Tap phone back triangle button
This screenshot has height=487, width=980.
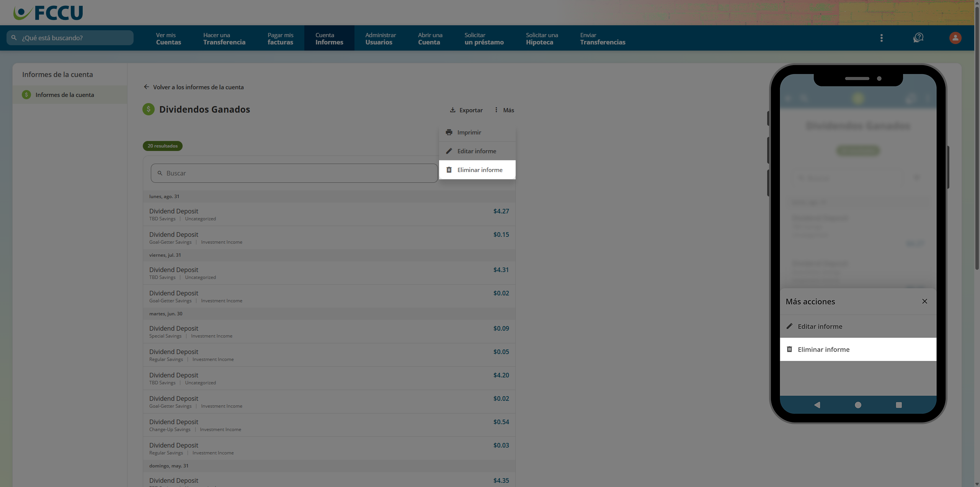[x=817, y=405]
